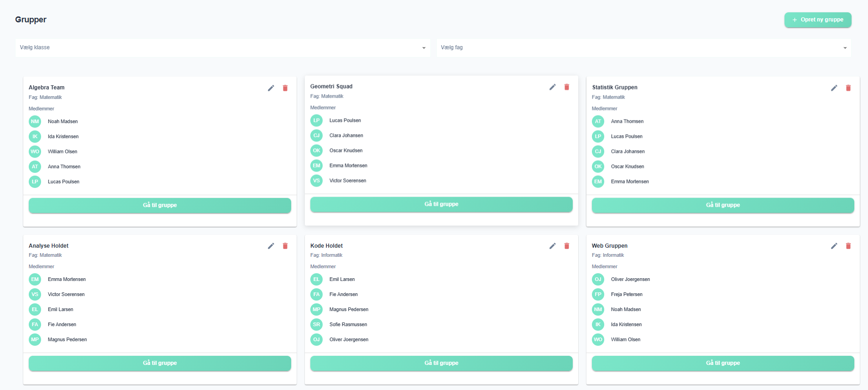Go to the Kode Holdet group

point(441,363)
